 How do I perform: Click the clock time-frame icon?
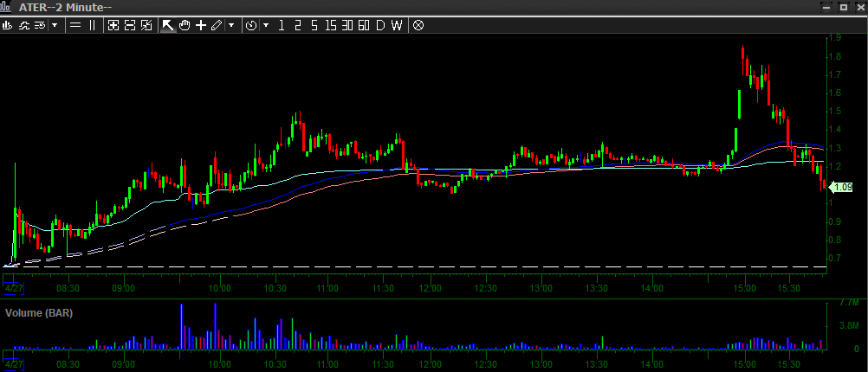click(251, 25)
